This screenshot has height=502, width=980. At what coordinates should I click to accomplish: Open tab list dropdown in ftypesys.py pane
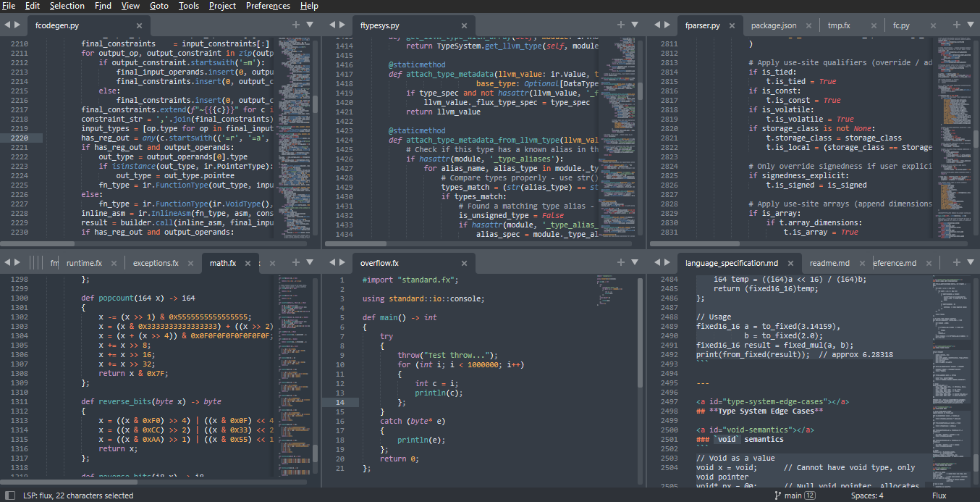[x=635, y=25]
